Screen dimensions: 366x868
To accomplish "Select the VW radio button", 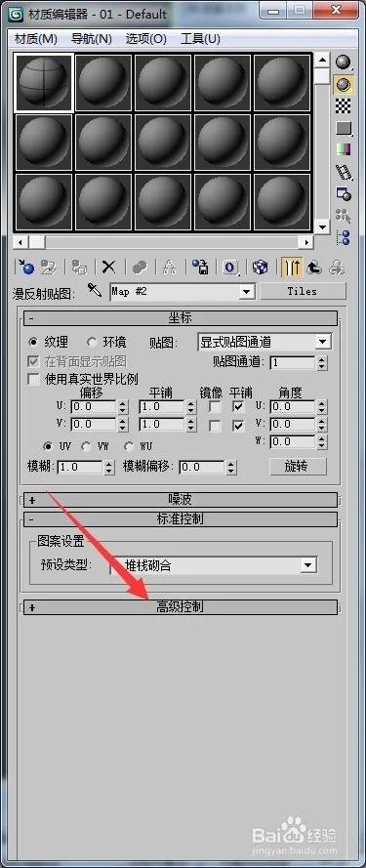I will coord(86,445).
